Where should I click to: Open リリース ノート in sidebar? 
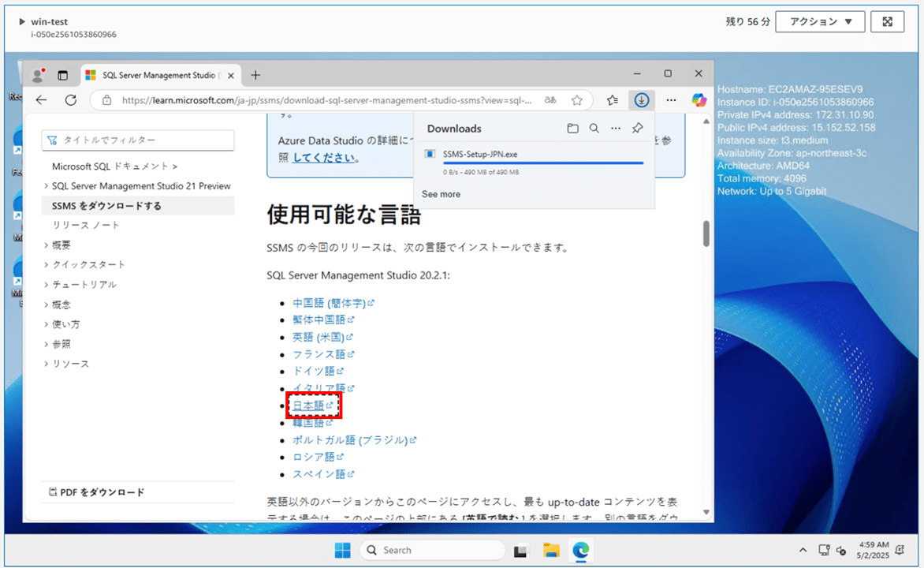pyautogui.click(x=86, y=226)
